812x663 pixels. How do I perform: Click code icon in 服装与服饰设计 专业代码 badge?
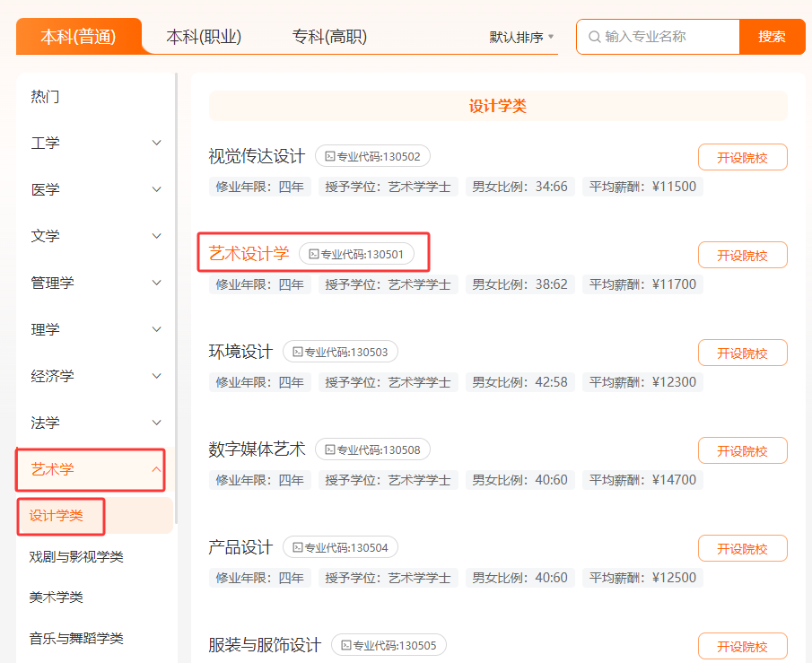[345, 645]
